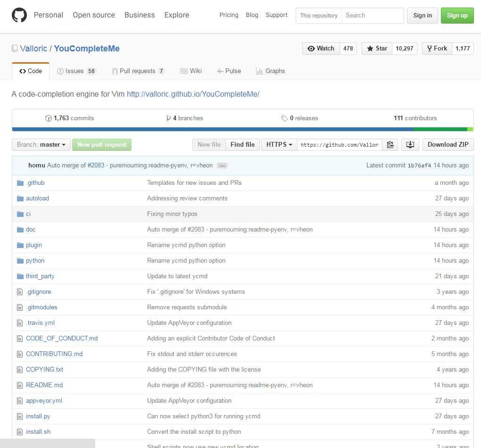This screenshot has width=481, height=448.
Task: Click file icon beside appveyor.yml
Action: [x=20, y=401]
